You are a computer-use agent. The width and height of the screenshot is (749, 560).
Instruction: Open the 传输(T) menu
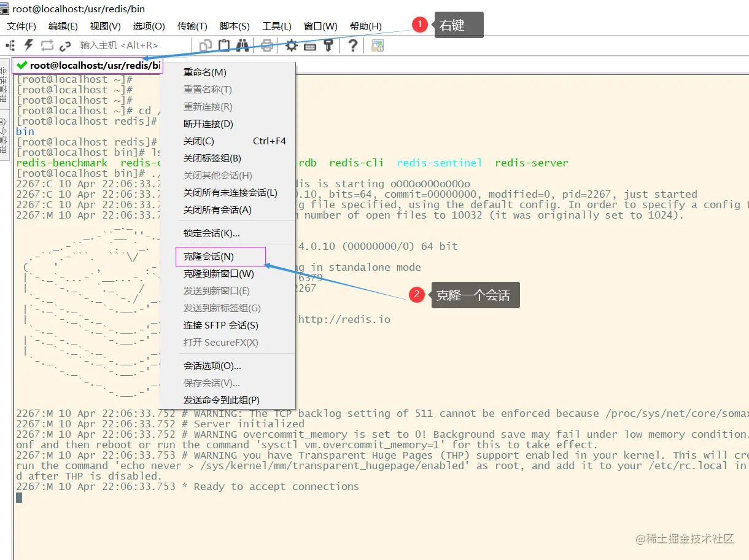click(192, 26)
